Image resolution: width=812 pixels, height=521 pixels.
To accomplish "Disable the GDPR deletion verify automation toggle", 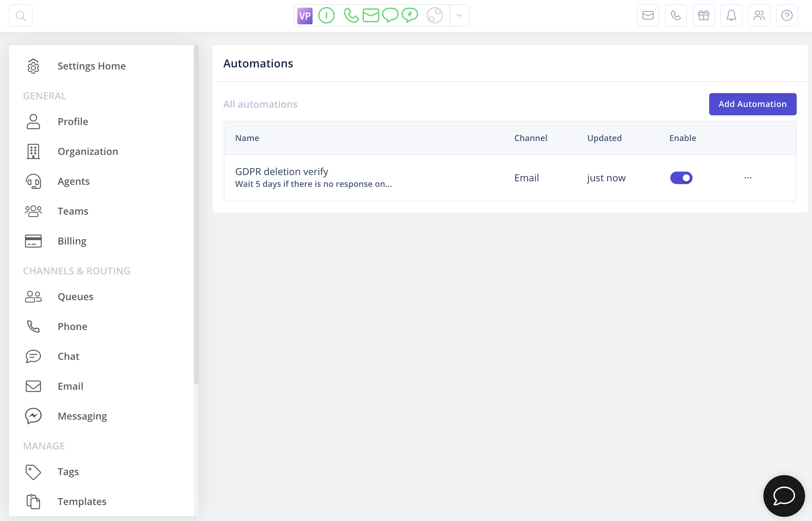I will 681,178.
